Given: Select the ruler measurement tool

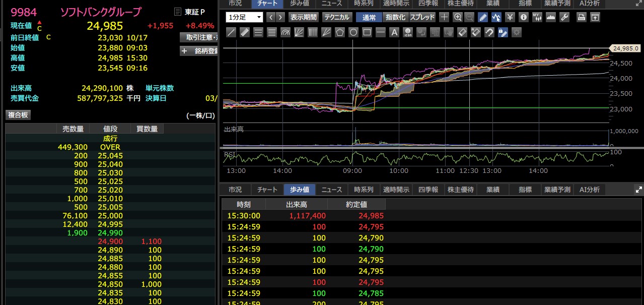Looking at the screenshot, I should point(245,32).
